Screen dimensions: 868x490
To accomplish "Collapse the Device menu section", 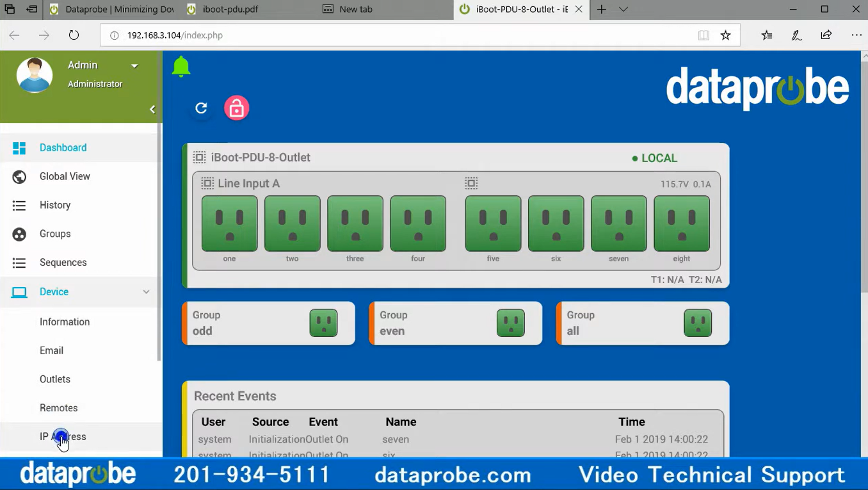I will click(x=146, y=292).
